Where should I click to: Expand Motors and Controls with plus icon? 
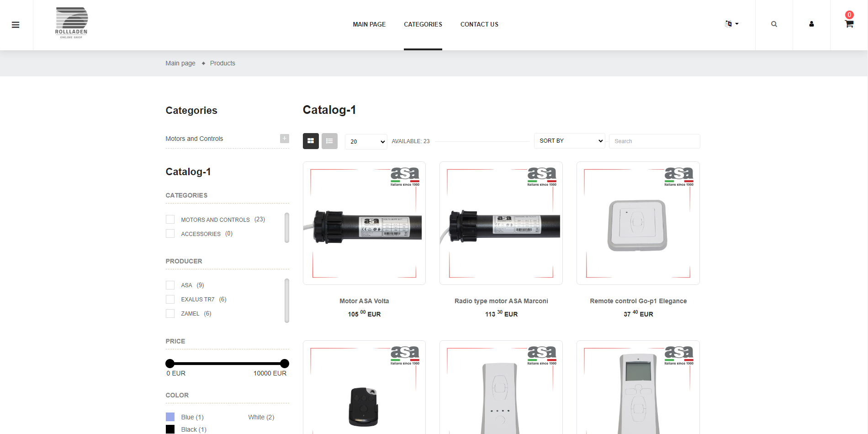284,139
